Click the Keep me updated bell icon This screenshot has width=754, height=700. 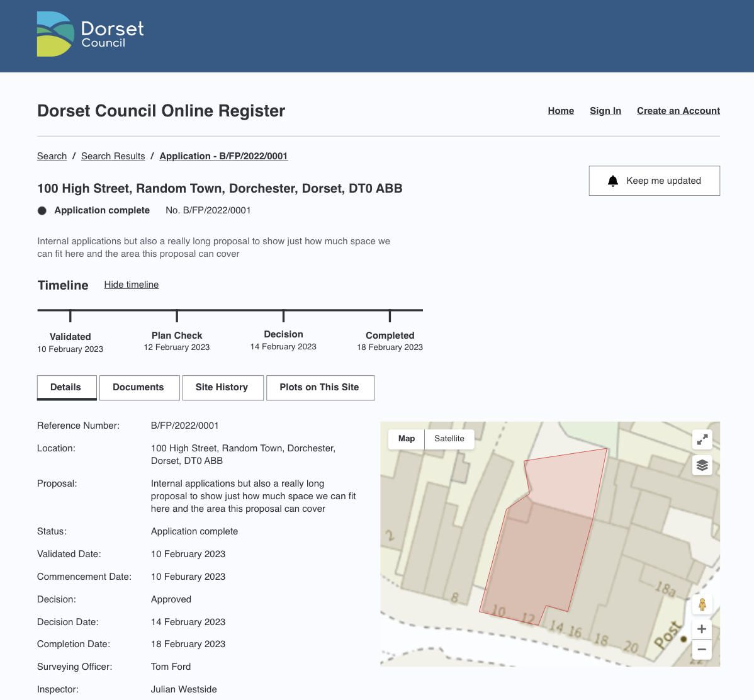coord(612,181)
